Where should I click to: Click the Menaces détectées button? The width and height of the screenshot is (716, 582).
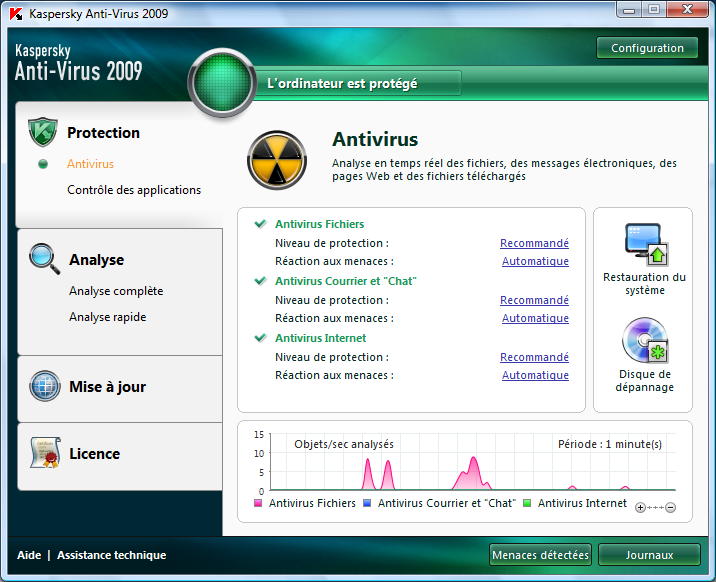(540, 555)
